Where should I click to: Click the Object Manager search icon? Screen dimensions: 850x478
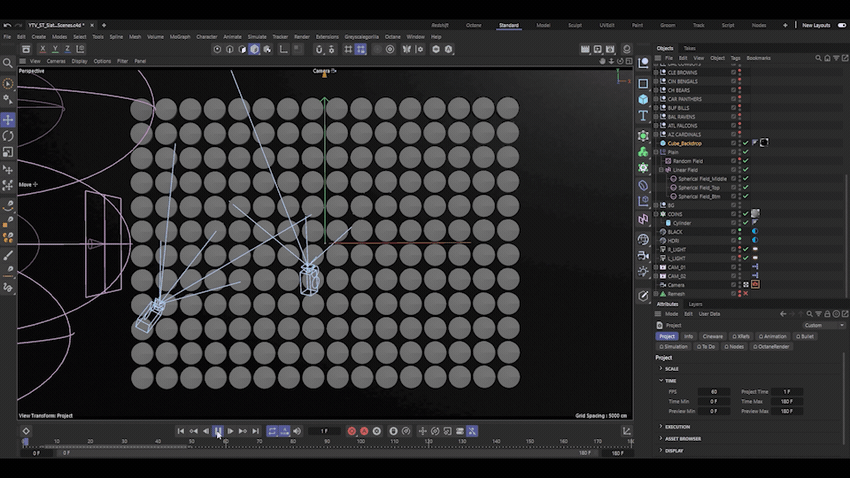pos(818,58)
